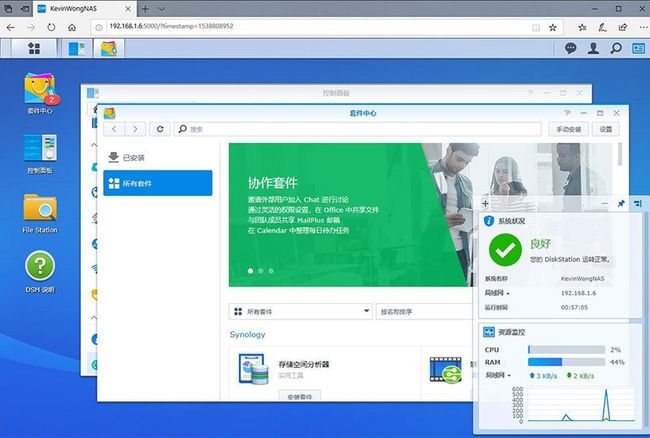Screen dimensions: 650x438
Task: Go forward in Package Center
Action: (135, 129)
